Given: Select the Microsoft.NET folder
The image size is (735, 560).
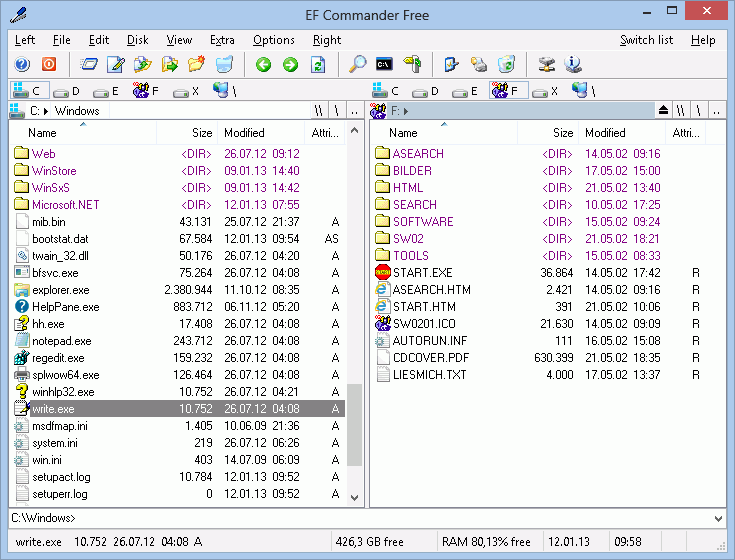Looking at the screenshot, I should tap(178, 205).
